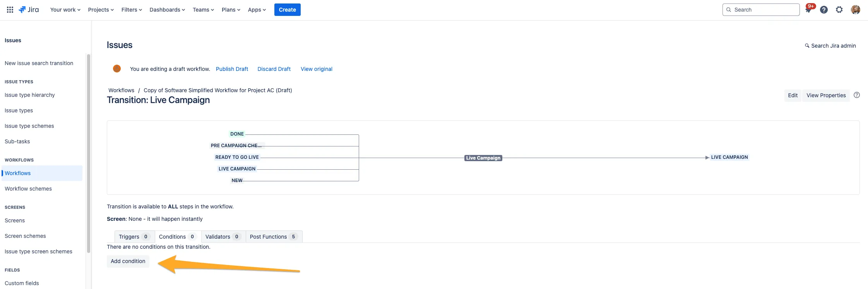868x289 pixels.
Task: Click the Publish Draft link
Action: pyautogui.click(x=232, y=69)
